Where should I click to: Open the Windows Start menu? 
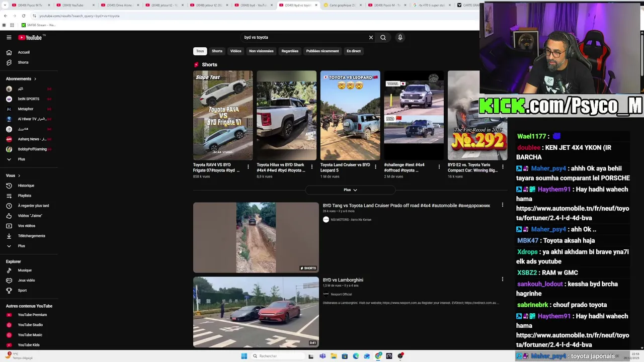244,356
